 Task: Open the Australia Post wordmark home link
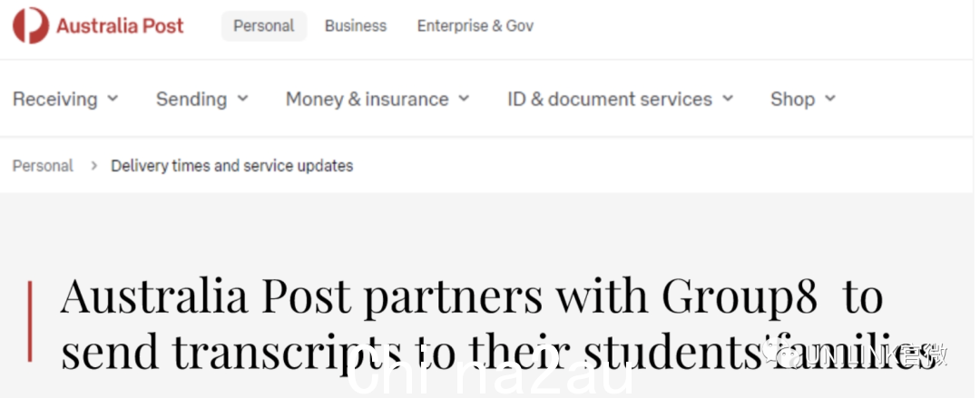point(120,25)
